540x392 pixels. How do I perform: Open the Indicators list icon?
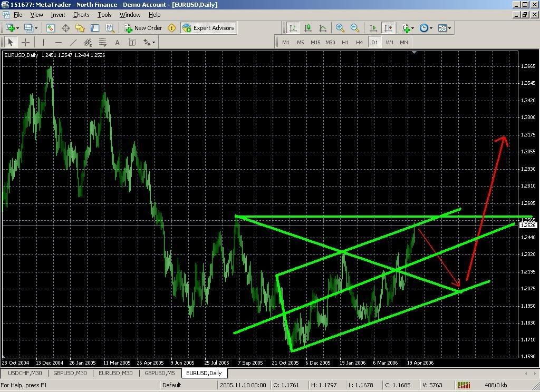[406, 28]
